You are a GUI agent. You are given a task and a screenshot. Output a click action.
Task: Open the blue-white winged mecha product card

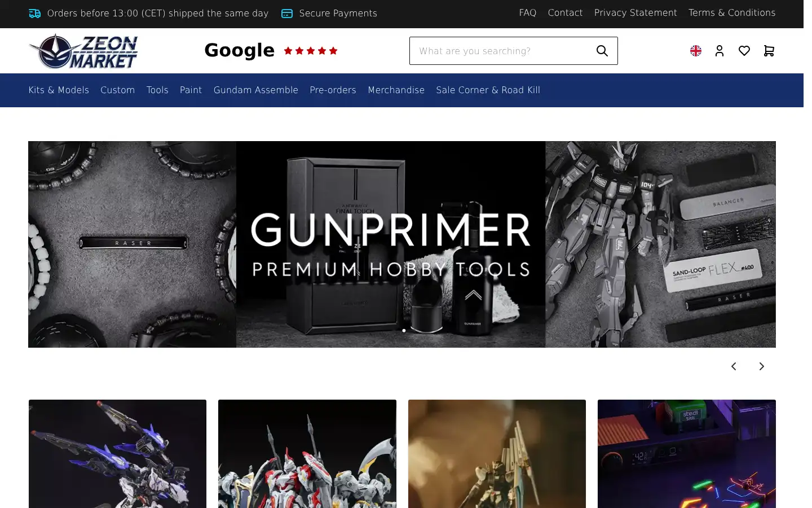(x=117, y=454)
